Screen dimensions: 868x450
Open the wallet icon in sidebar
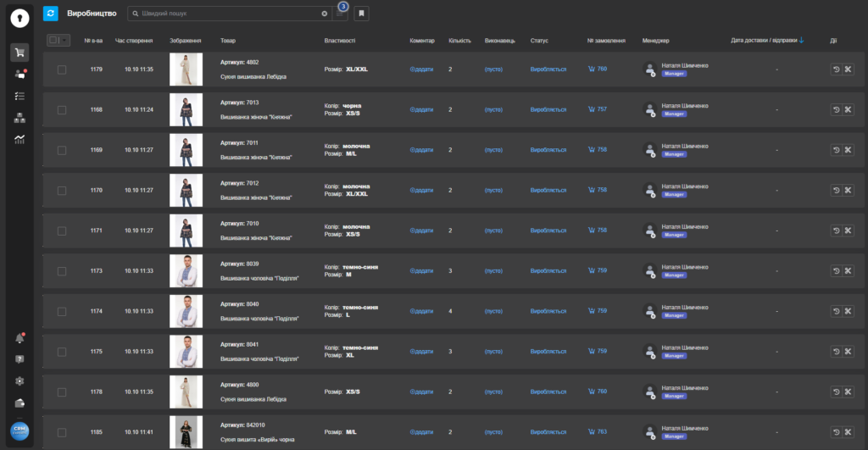[19, 403]
